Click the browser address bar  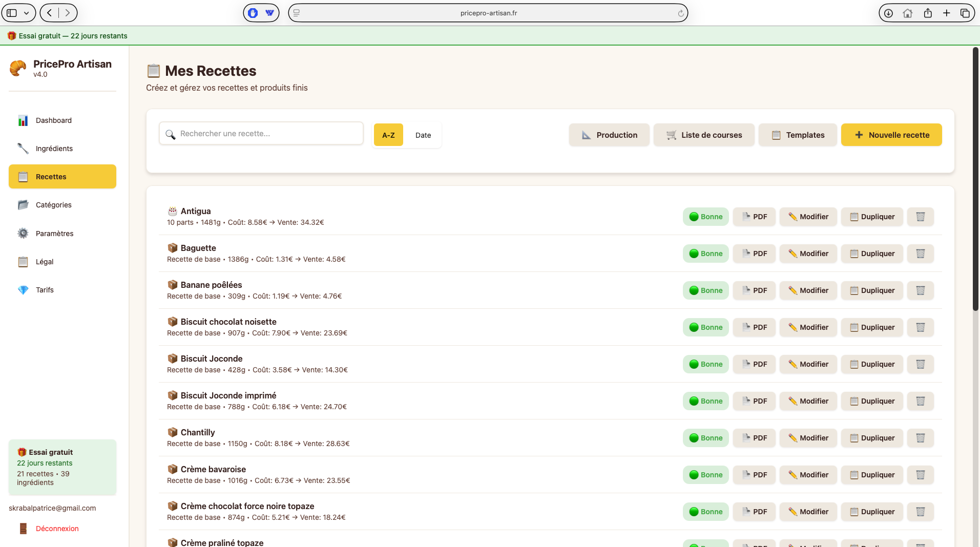tap(488, 13)
